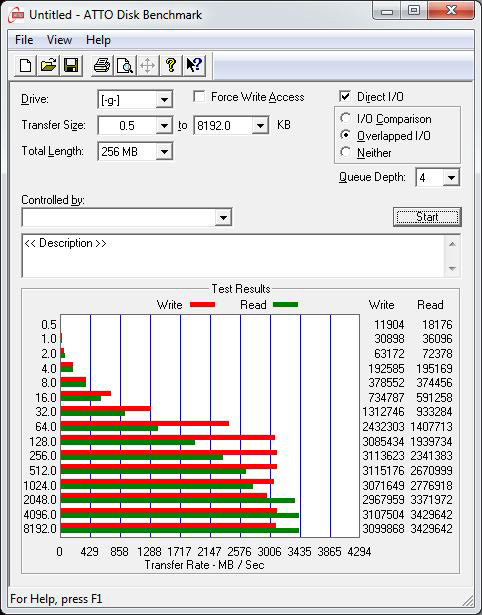Viewport: 482px width, 615px height.
Task: Uncheck the Direct I/O checkbox
Action: pyautogui.click(x=345, y=96)
